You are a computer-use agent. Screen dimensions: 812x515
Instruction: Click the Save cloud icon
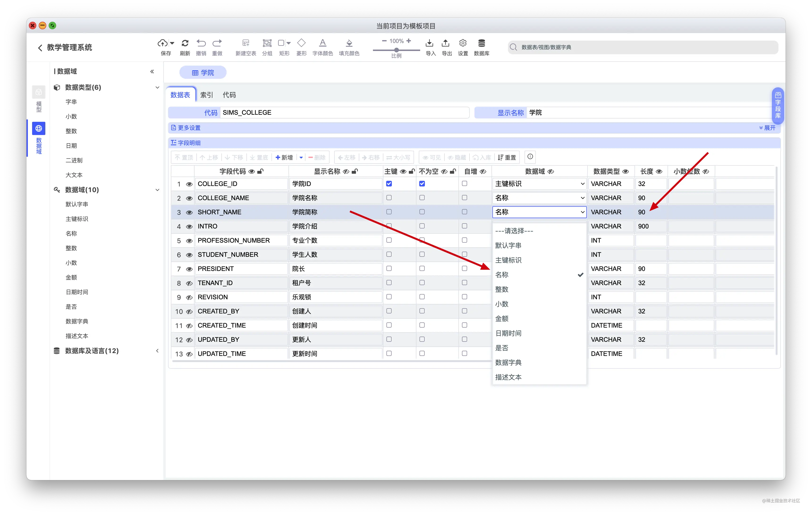(x=163, y=43)
